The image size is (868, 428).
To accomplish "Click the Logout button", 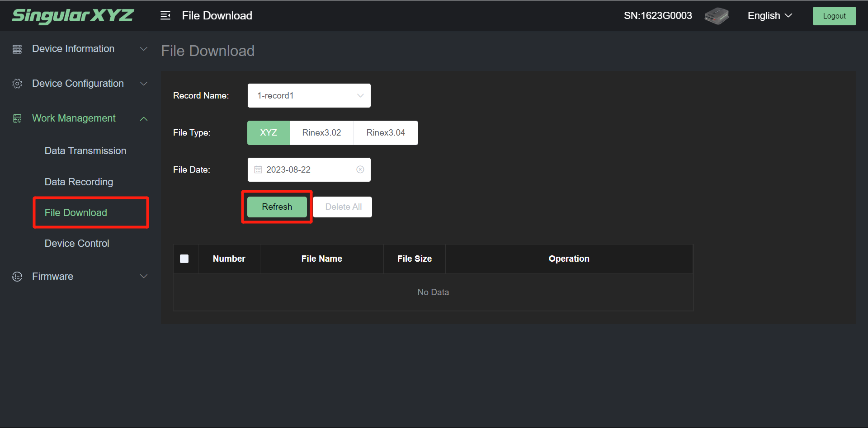I will tap(834, 16).
